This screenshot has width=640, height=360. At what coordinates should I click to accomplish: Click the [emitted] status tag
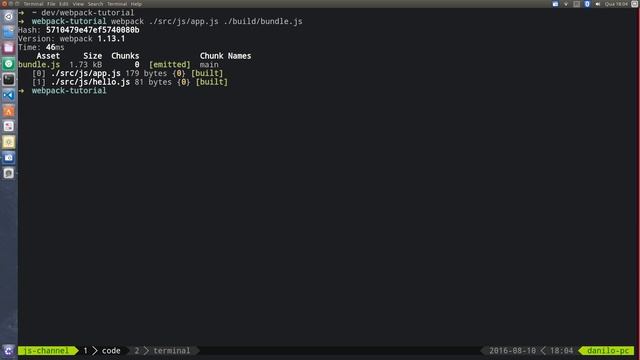tap(169, 64)
